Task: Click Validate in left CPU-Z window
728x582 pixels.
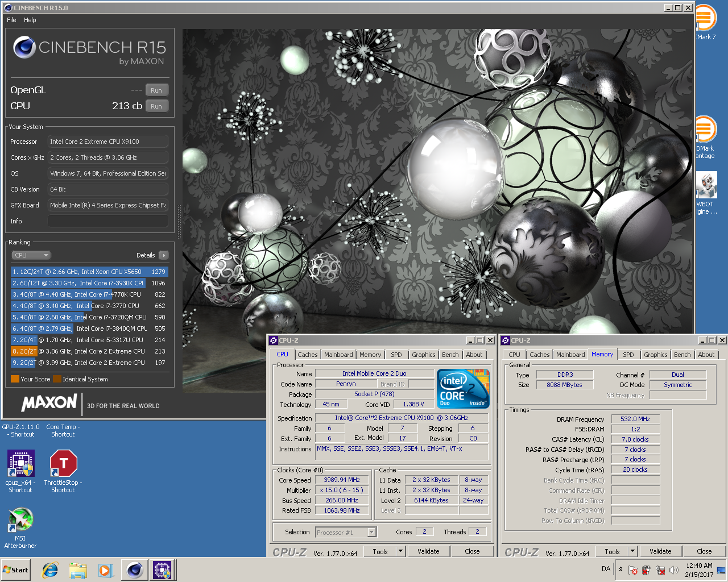Action: (428, 551)
